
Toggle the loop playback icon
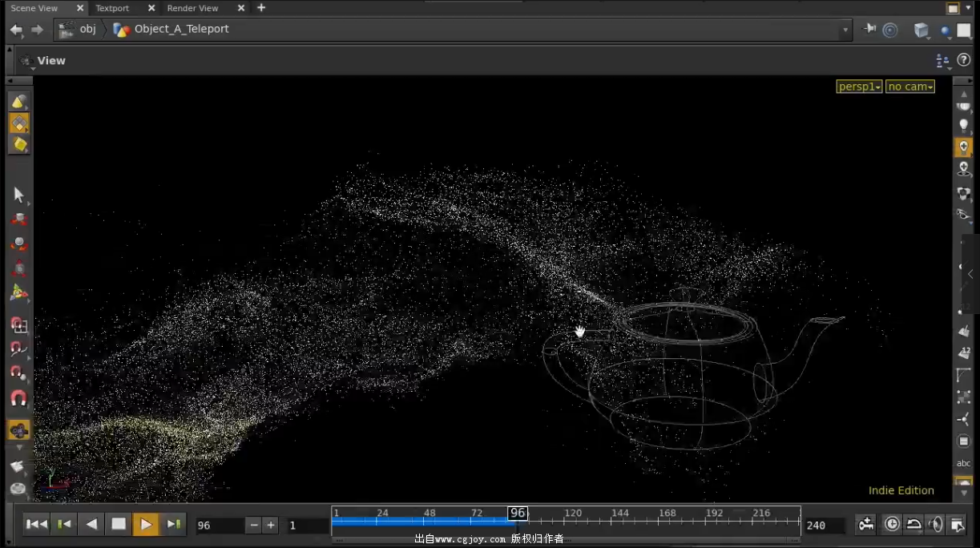(913, 525)
